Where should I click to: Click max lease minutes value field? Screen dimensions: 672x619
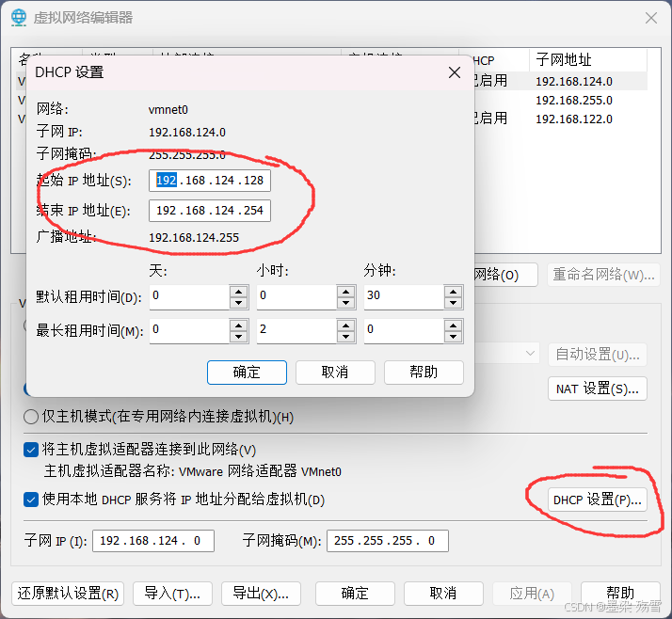pyautogui.click(x=404, y=331)
